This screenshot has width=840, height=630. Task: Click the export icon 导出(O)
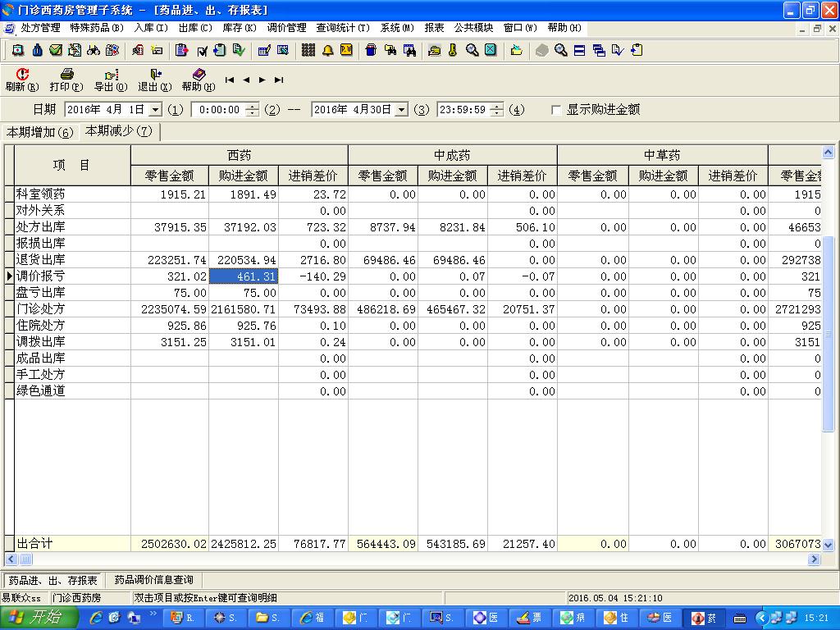[111, 80]
